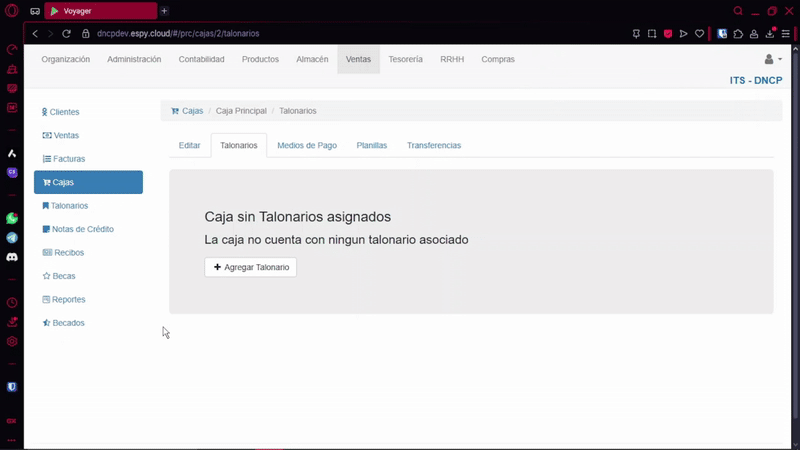
Task: Open sidebar settings gear icon
Action: [x=12, y=341]
